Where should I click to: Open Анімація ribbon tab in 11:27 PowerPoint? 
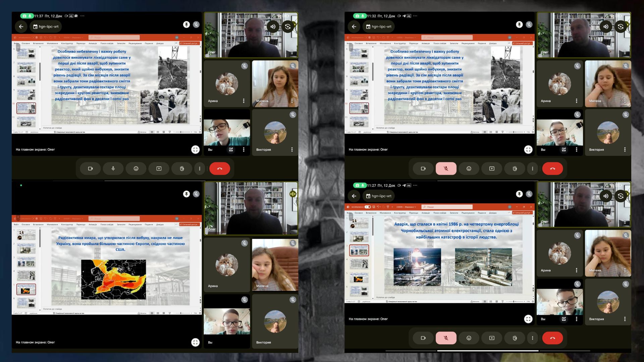pyautogui.click(x=425, y=213)
